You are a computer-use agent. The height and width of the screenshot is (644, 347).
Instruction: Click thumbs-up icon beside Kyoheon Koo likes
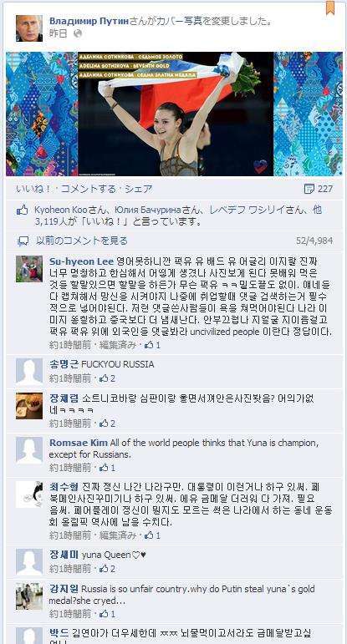[23, 211]
